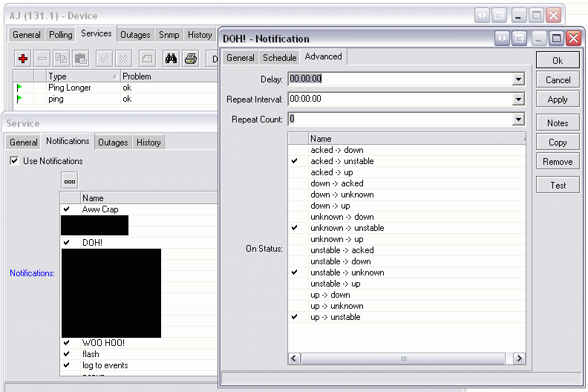Click the Ok button
588x392 pixels.
tap(558, 60)
